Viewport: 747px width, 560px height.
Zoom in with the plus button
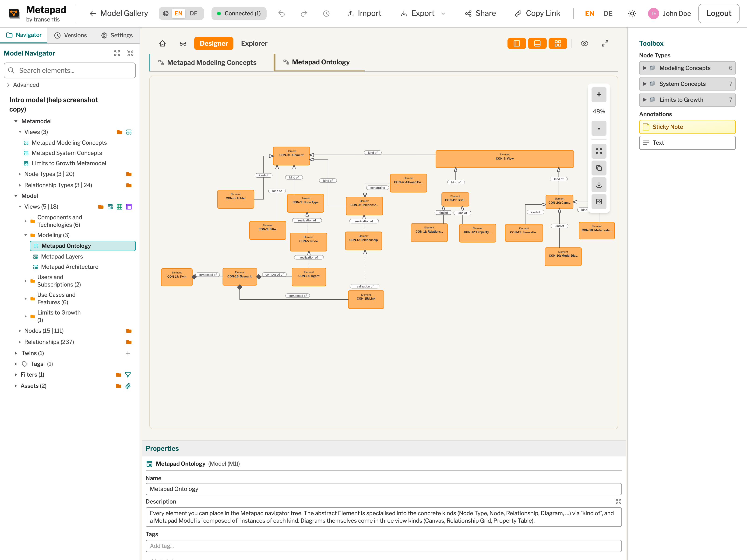599,94
